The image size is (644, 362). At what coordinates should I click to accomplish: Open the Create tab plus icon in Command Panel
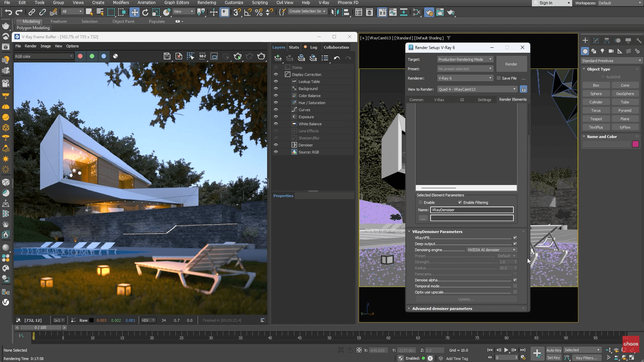point(585,41)
